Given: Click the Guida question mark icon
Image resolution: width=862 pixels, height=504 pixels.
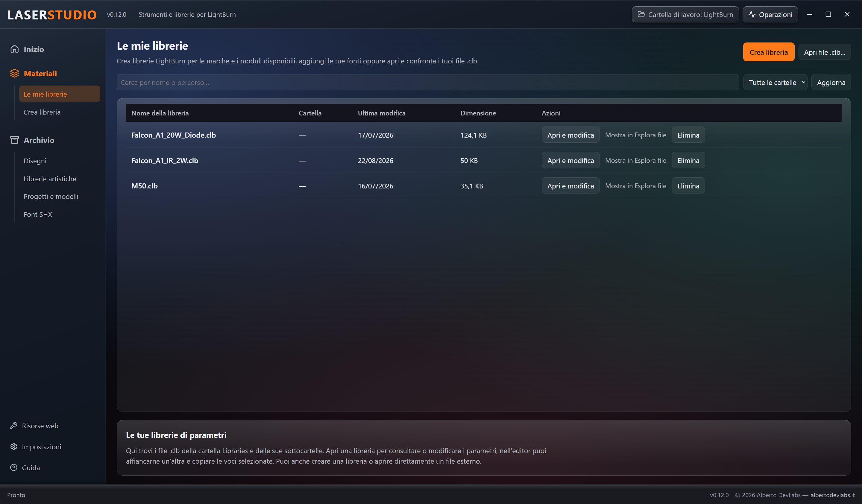Looking at the screenshot, I should pos(14,467).
